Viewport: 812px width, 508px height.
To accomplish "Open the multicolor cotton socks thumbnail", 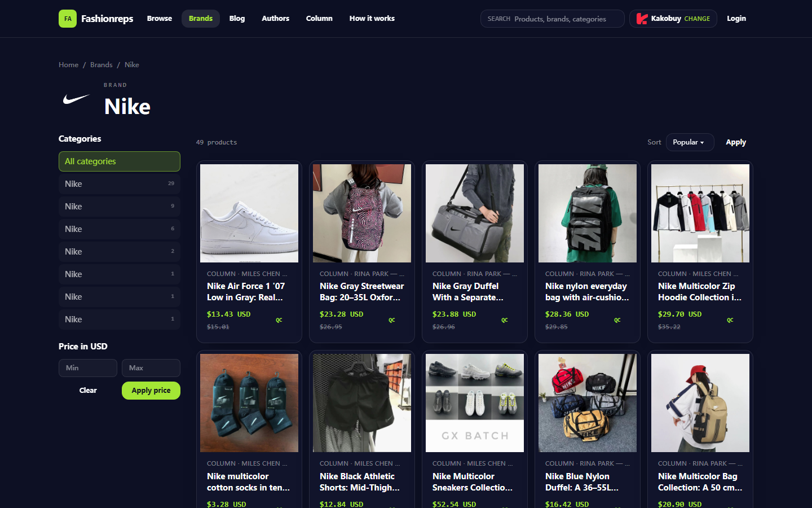I will click(x=249, y=403).
